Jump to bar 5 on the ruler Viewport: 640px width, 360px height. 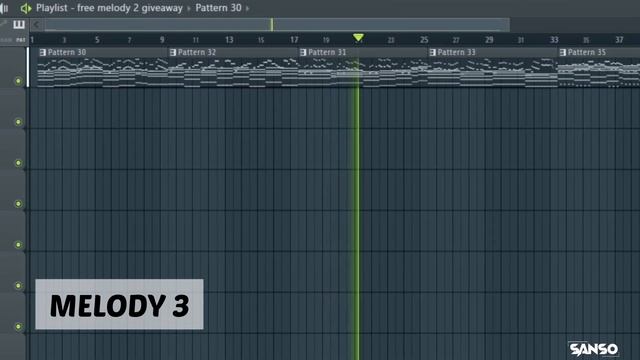click(97, 40)
